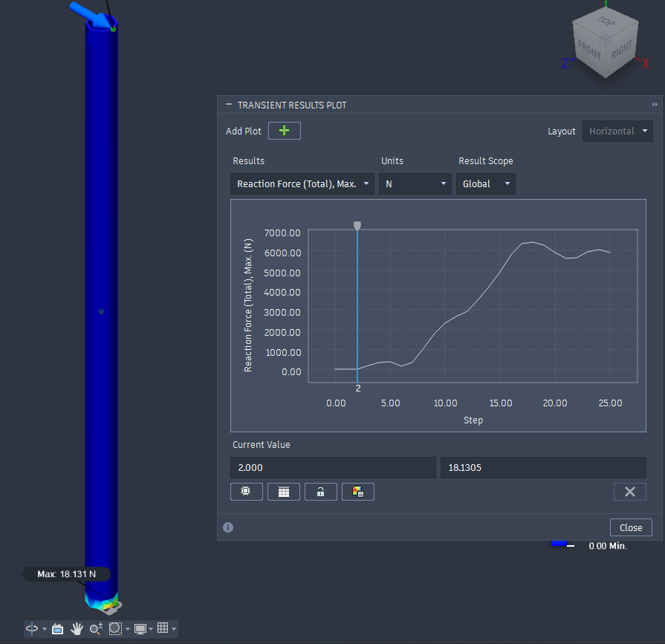Click the zoom-to-fit plot icon button
Image resolution: width=665 pixels, height=644 pixels.
coord(247,492)
